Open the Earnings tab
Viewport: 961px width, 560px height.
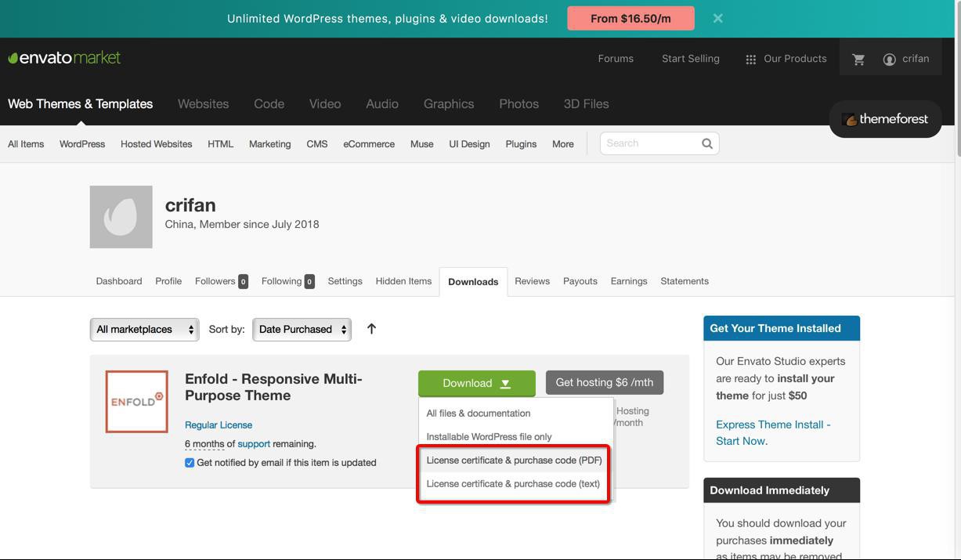pyautogui.click(x=629, y=281)
